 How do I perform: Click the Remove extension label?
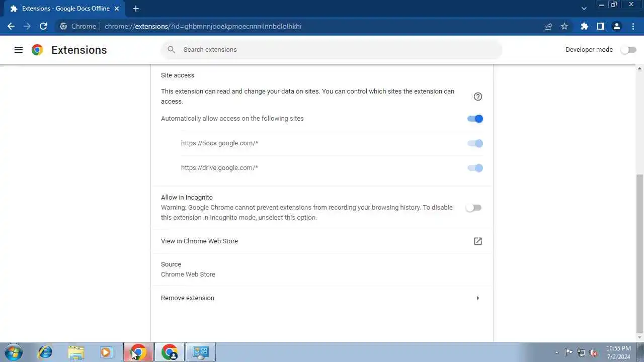point(188,298)
